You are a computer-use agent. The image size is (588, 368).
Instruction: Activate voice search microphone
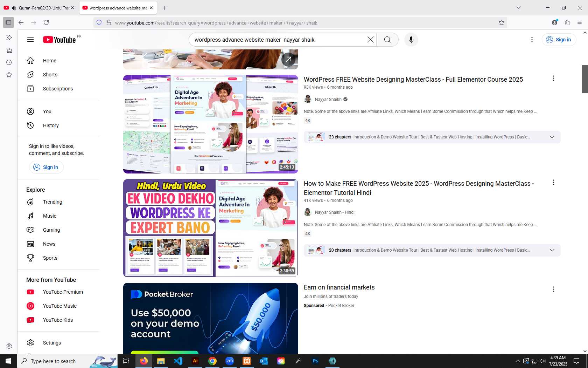click(x=411, y=40)
